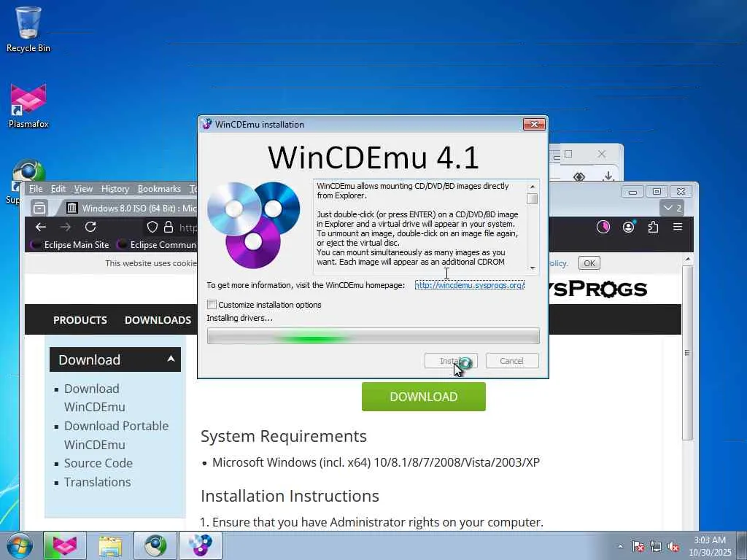Click the browser back arrow
Screen dimensions: 747x560
(41, 227)
